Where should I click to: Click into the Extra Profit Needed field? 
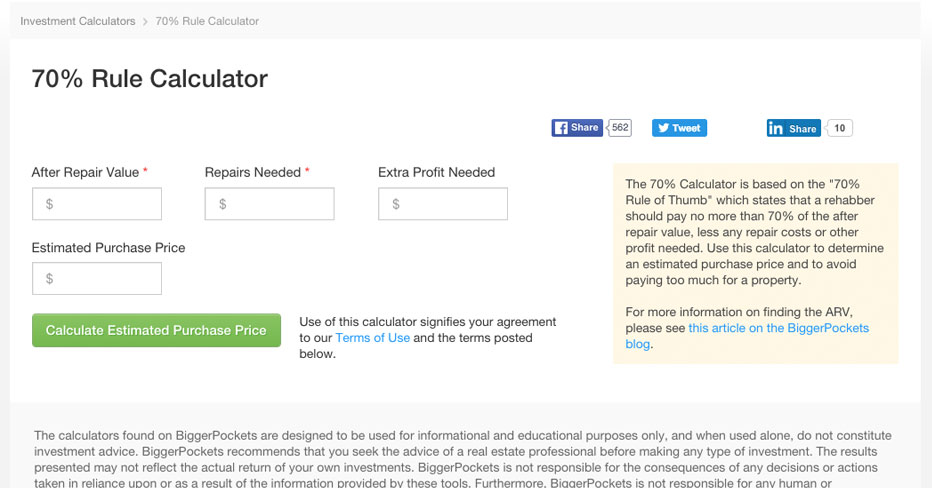[x=443, y=204]
